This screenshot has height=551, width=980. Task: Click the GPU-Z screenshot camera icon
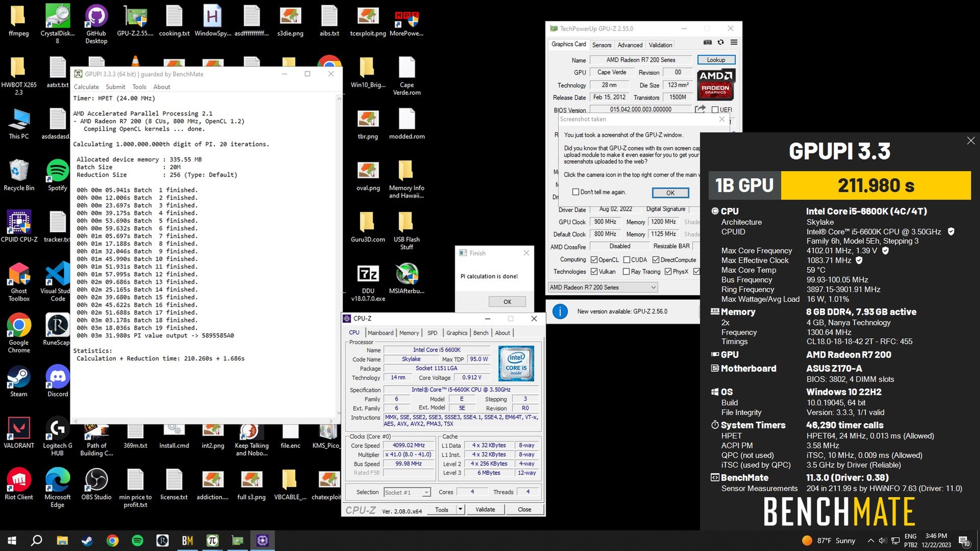[x=707, y=42]
